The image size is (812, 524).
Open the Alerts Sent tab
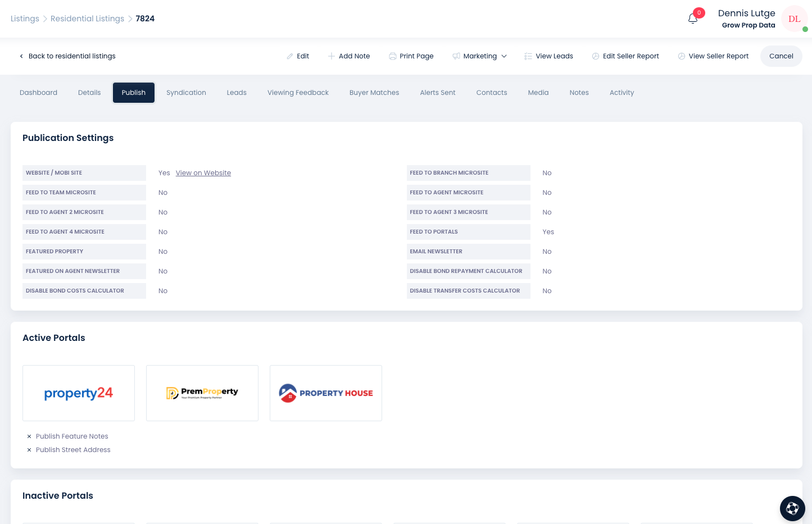[x=438, y=93]
